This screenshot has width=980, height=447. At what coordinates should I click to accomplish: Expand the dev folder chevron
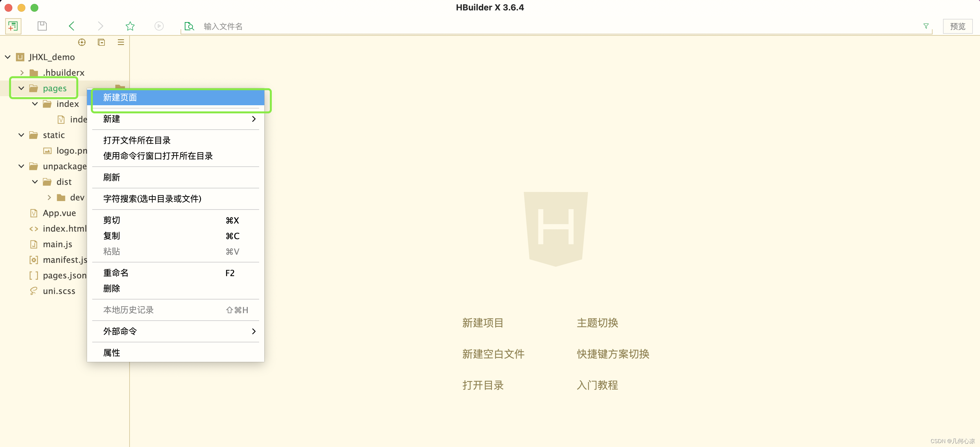(x=49, y=198)
